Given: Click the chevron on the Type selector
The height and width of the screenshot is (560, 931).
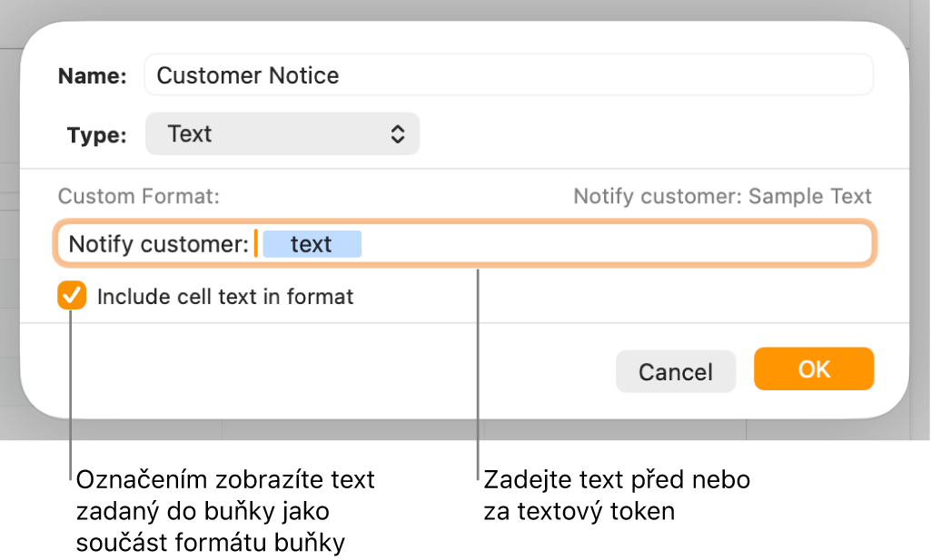Looking at the screenshot, I should (398, 133).
